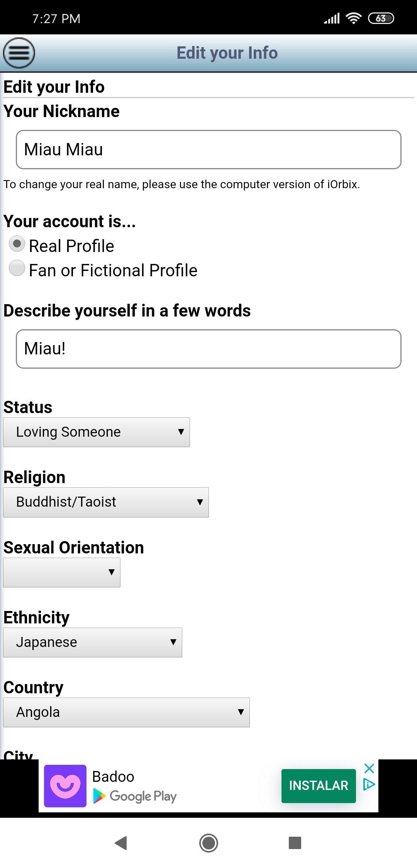Open the Country dropdown showing Angola
The image size is (417, 868).
tap(126, 712)
